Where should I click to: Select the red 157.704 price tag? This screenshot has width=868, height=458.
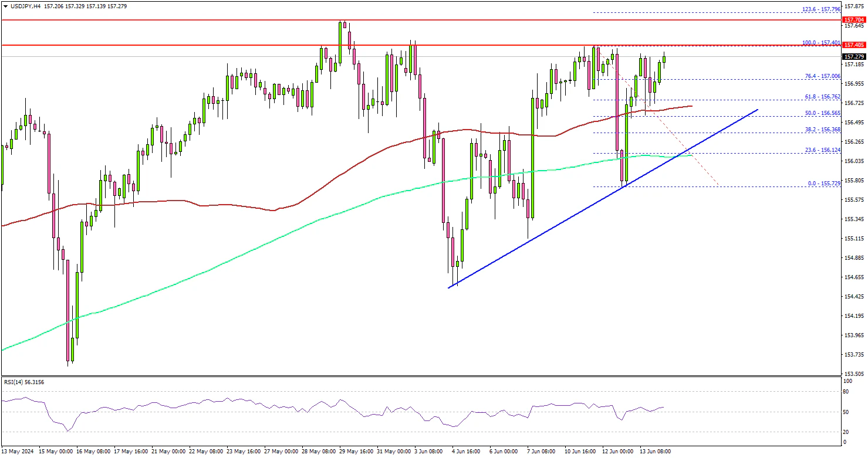tap(854, 19)
